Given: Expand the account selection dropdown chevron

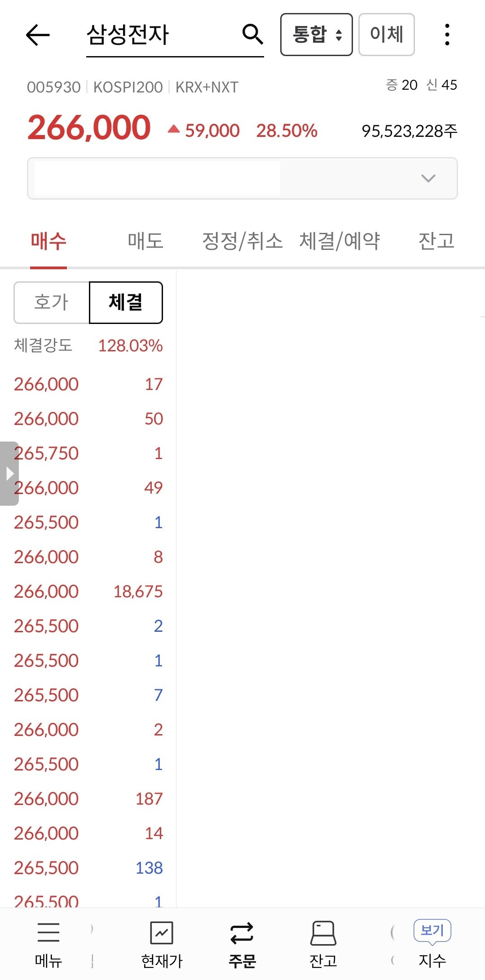Looking at the screenshot, I should pyautogui.click(x=428, y=178).
